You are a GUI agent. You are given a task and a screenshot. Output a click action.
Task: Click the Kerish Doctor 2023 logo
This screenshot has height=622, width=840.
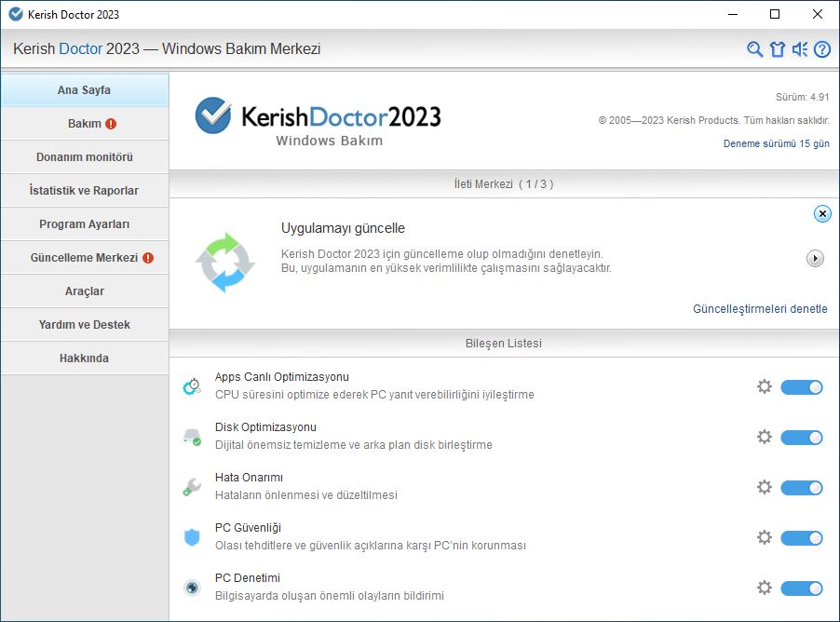318,121
